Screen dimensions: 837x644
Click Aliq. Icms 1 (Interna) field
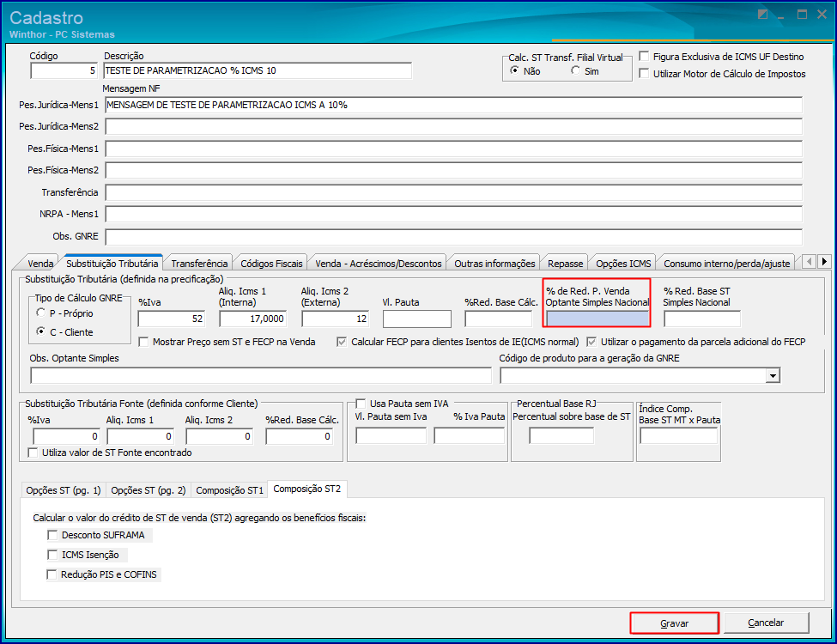pos(253,319)
